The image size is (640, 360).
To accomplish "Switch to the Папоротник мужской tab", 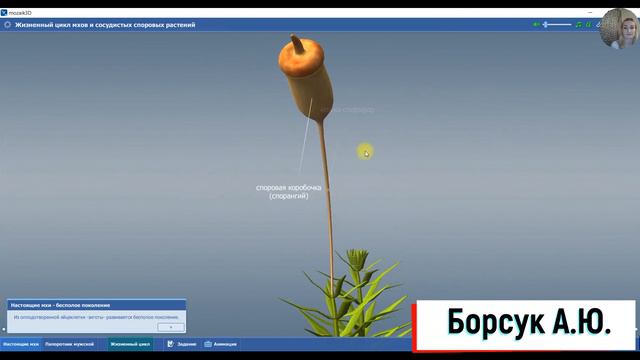I will tap(69, 344).
